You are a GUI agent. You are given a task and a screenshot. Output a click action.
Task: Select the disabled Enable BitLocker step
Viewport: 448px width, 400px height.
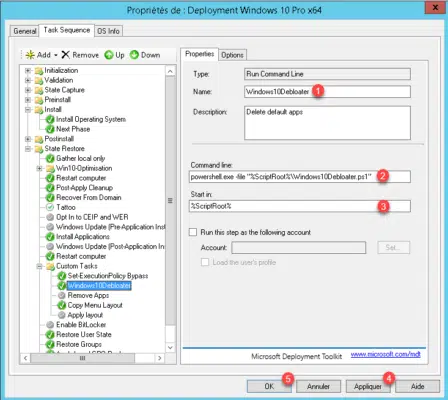tap(81, 325)
